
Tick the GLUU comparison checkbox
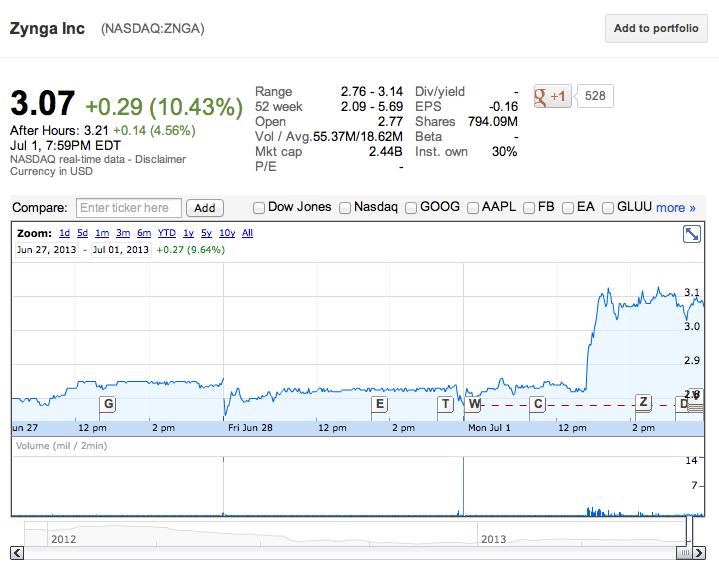click(x=608, y=208)
